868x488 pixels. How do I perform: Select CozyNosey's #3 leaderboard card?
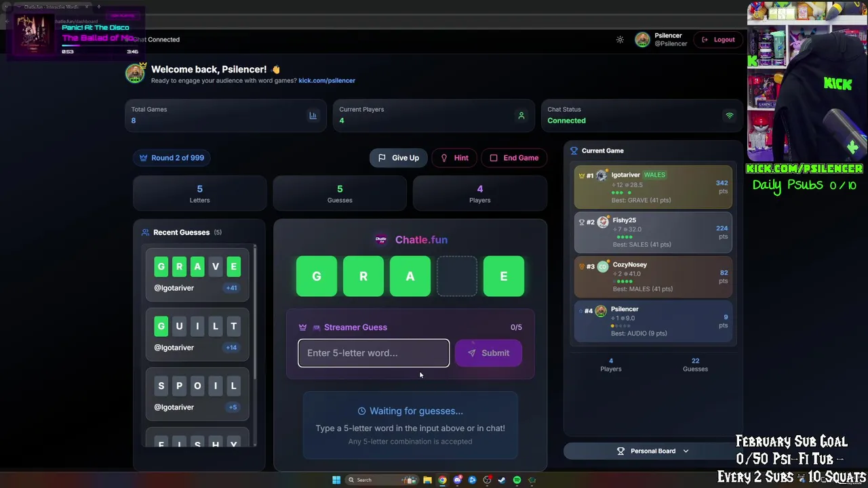click(653, 277)
